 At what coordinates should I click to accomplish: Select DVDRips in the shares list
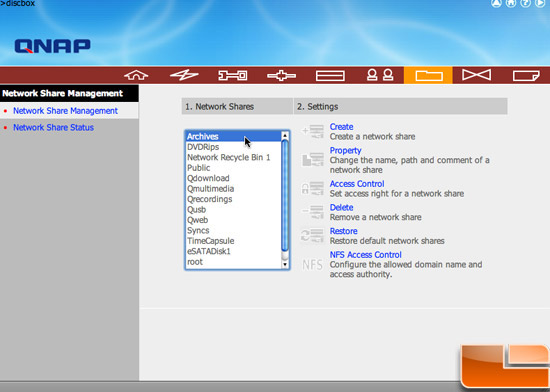234,147
